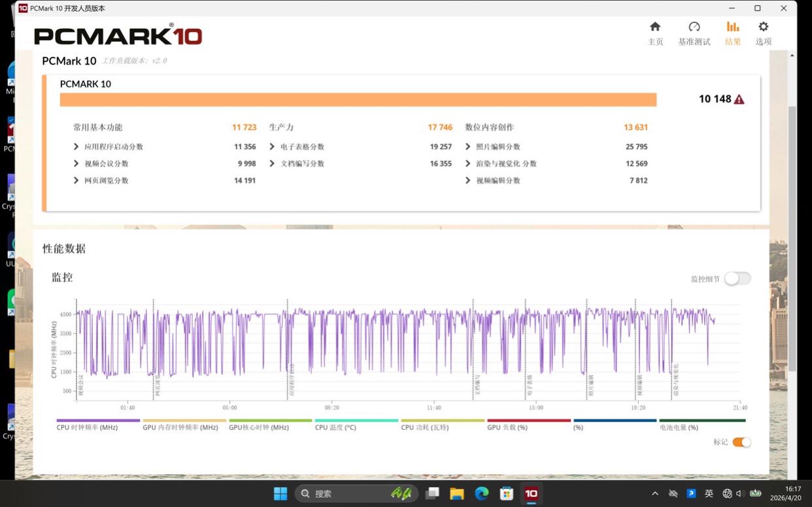The height and width of the screenshot is (507, 812).
Task: Open Microsoft Edge from the taskbar
Action: coord(482,493)
